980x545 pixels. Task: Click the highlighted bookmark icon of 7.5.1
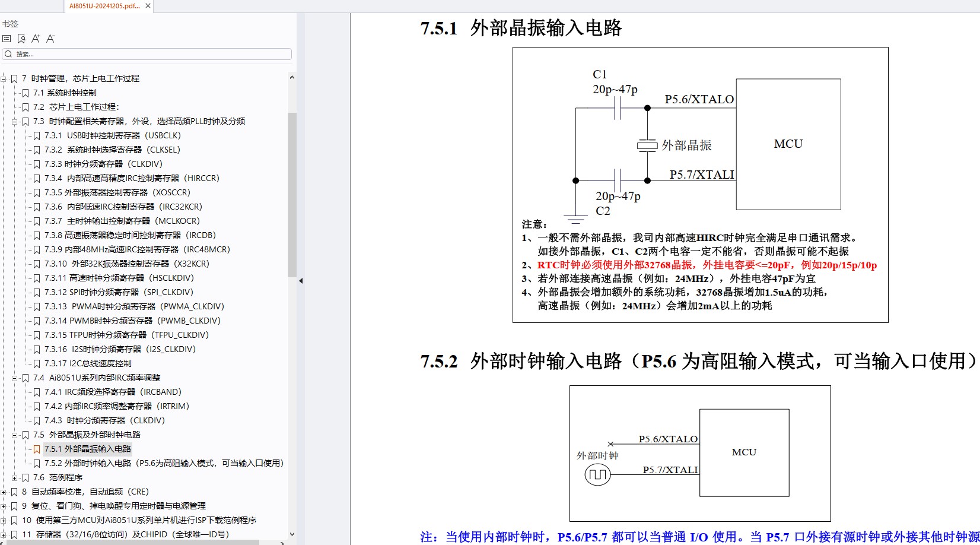pyautogui.click(x=37, y=449)
